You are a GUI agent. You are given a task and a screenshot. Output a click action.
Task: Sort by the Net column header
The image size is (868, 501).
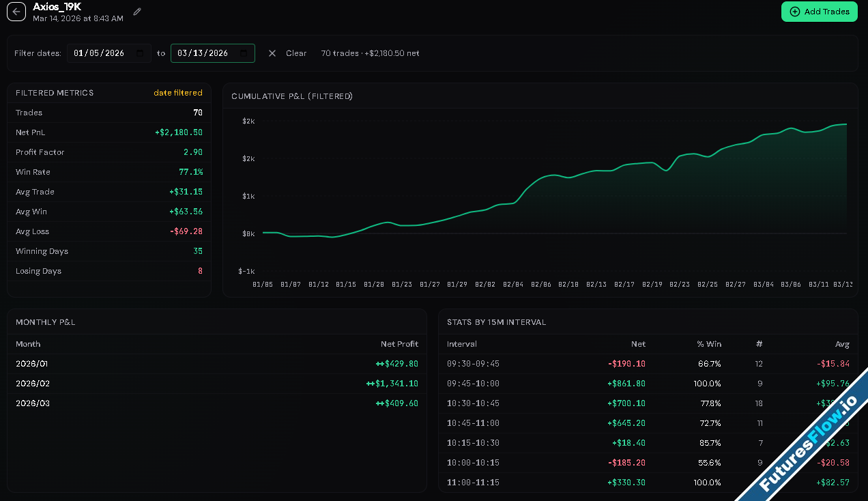[x=638, y=344]
